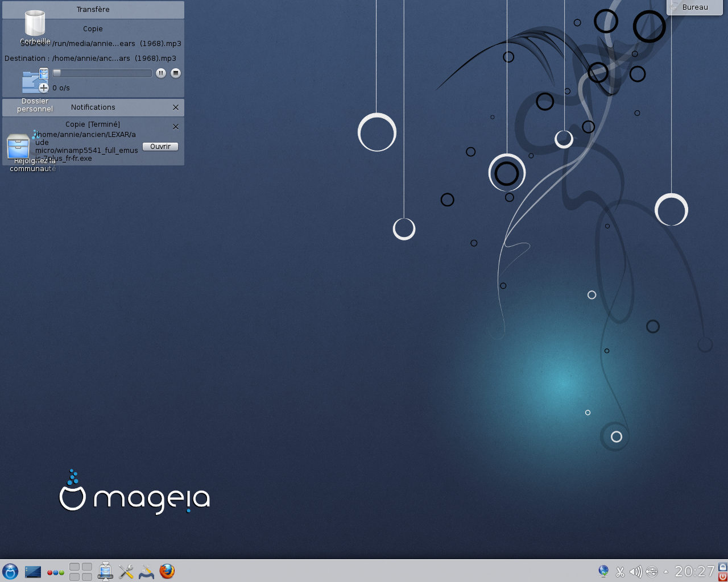Switch to the first virtual desktop in pager
This screenshot has height=582, width=728.
coord(75,567)
